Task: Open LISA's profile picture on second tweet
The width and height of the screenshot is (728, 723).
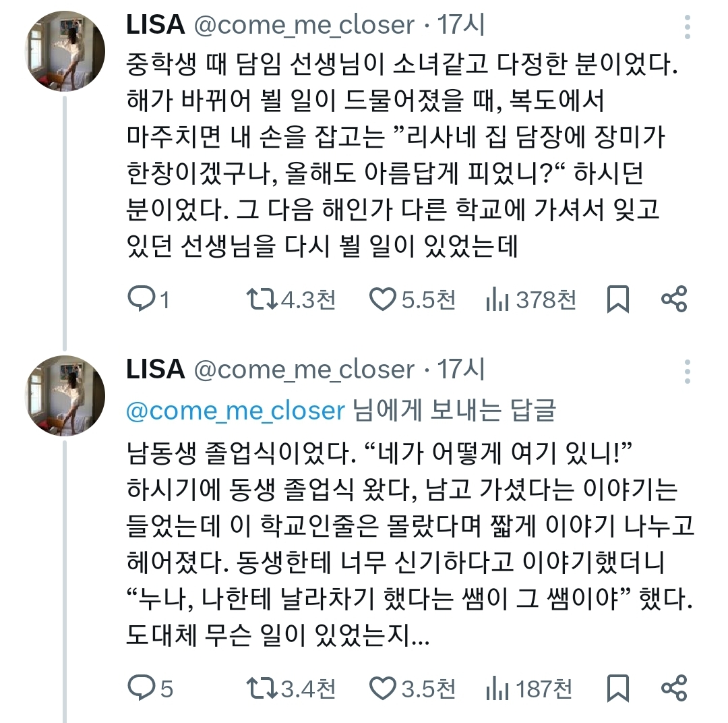Action: (65, 396)
